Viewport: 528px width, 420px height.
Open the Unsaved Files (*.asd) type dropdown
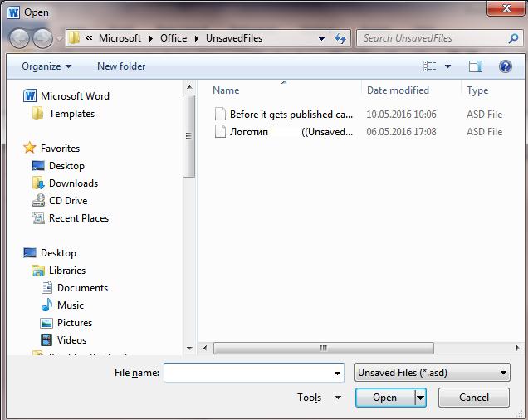pyautogui.click(x=433, y=373)
